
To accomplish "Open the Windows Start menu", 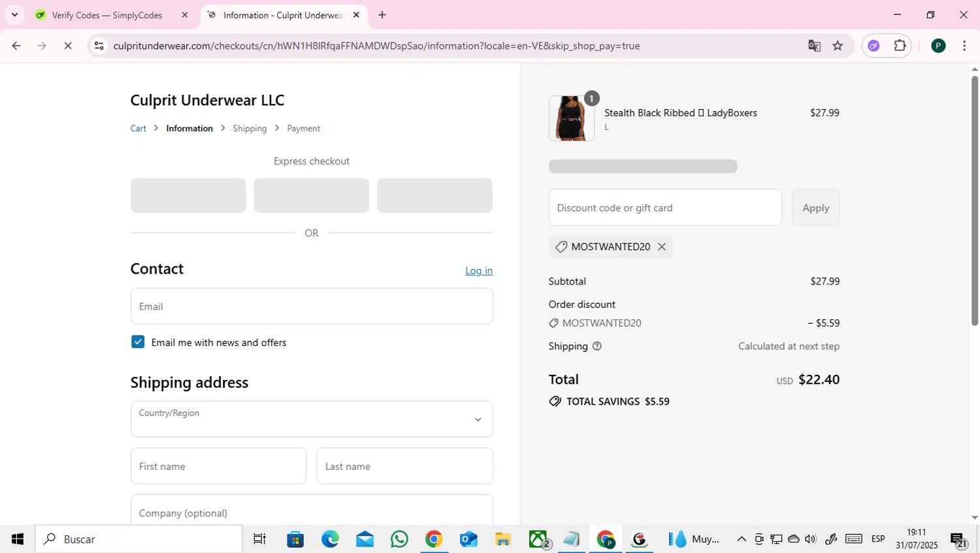I will pyautogui.click(x=18, y=539).
